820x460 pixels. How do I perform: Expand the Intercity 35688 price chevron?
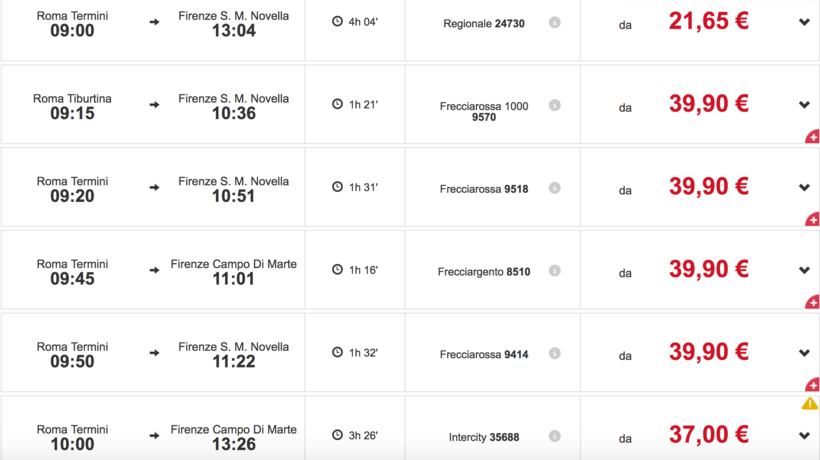point(804,436)
